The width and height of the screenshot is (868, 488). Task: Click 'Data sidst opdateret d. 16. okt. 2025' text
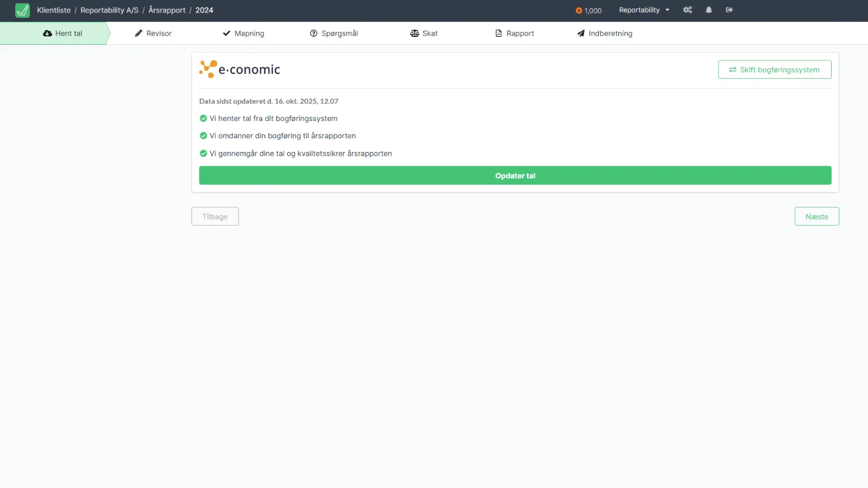tap(269, 101)
